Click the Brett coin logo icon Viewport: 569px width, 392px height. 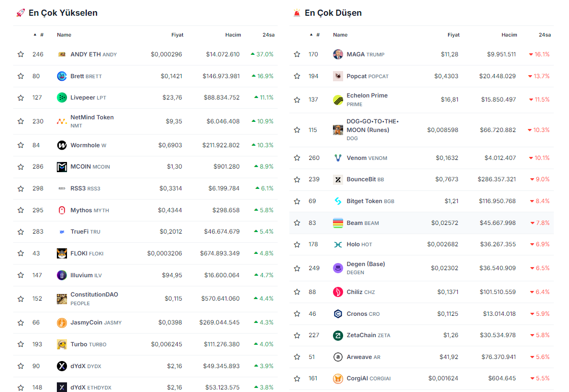point(62,76)
